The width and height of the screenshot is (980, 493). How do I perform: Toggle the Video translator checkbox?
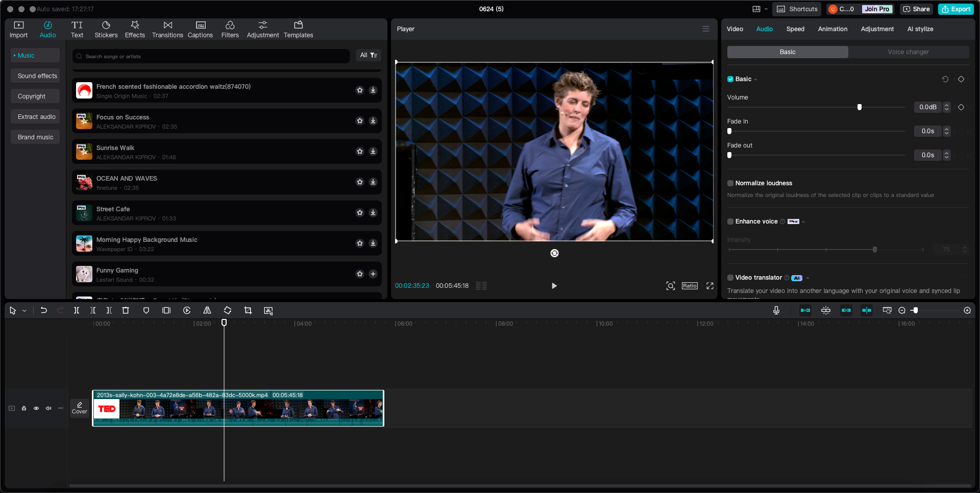[x=730, y=278]
